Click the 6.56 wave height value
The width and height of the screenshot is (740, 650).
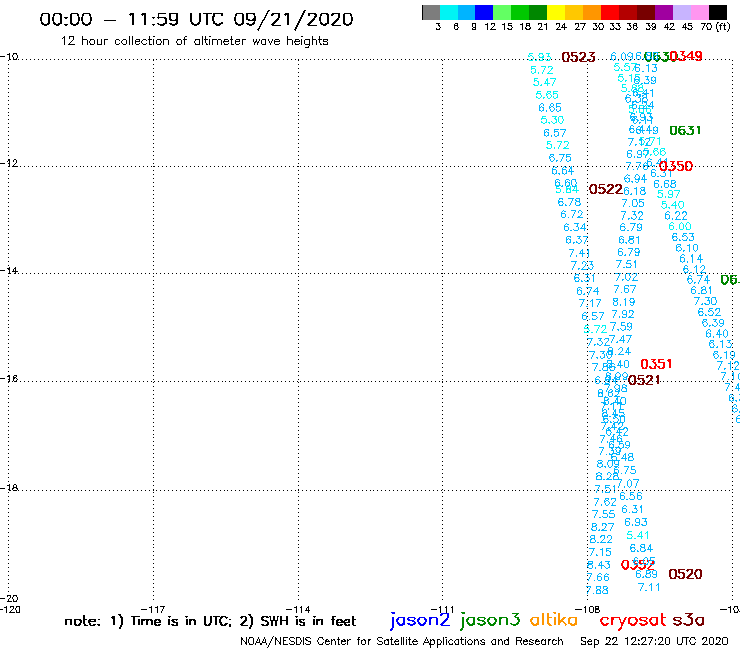(631, 496)
